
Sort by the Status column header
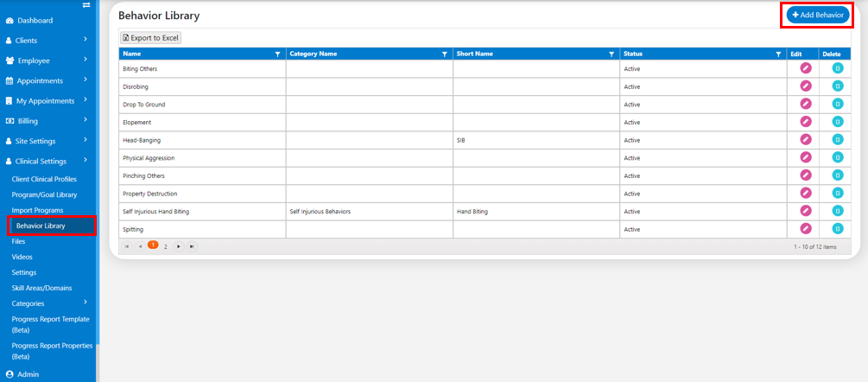[633, 54]
